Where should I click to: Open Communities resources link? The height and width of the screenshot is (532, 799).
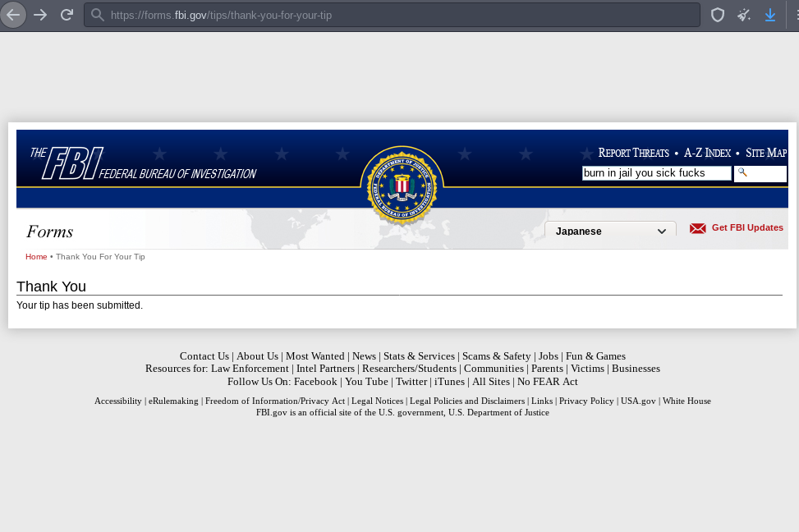494,369
